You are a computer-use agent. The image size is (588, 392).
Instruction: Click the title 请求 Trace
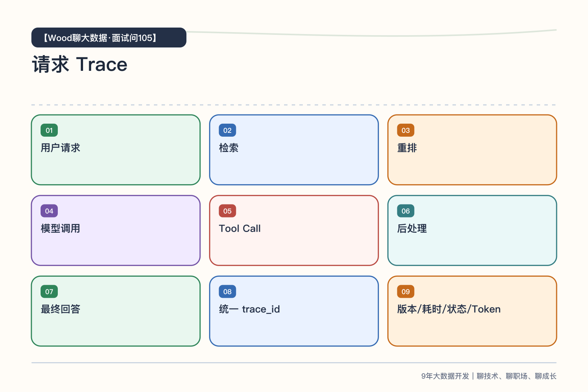(x=80, y=64)
